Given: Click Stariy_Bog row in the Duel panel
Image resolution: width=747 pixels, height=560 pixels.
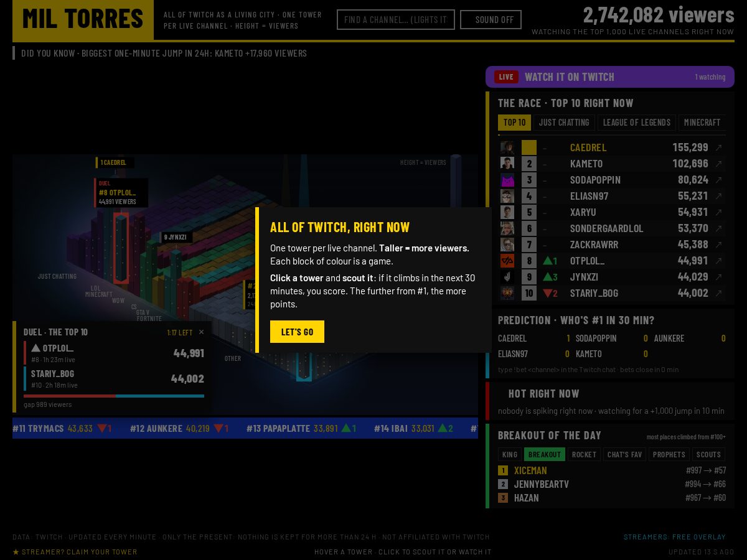Looking at the screenshot, I should [x=114, y=378].
